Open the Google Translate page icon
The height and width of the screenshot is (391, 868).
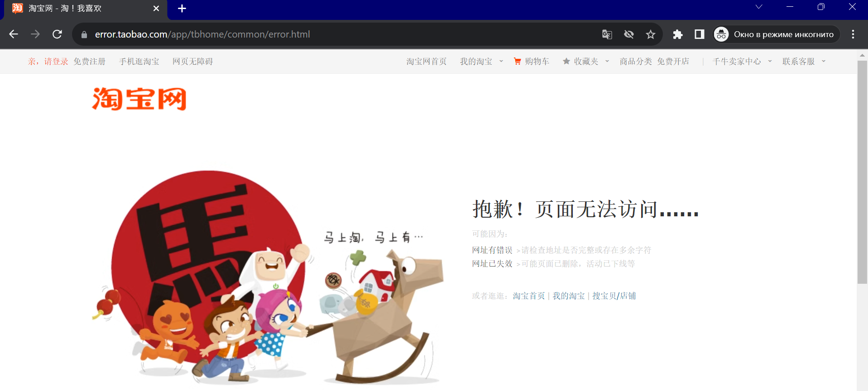pos(607,34)
